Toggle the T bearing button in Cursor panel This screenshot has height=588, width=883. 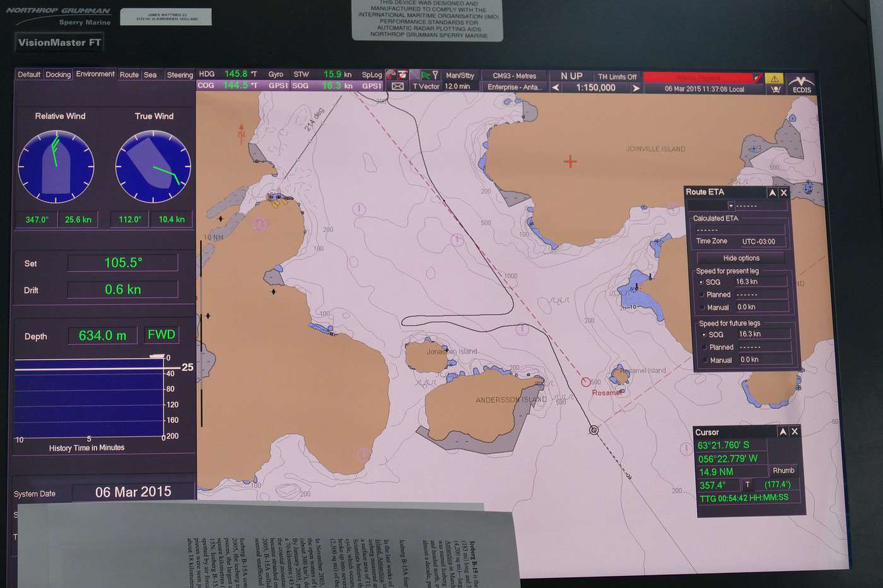[747, 484]
